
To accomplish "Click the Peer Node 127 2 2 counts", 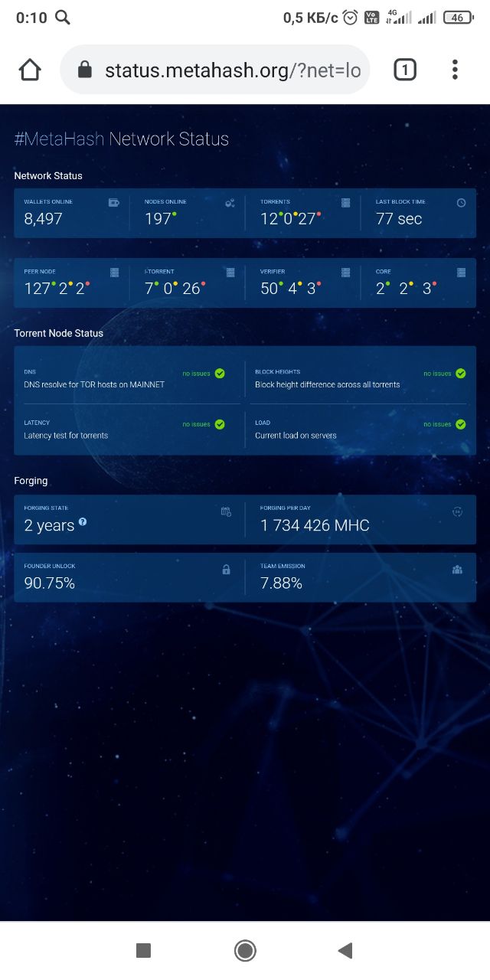I will [x=57, y=289].
